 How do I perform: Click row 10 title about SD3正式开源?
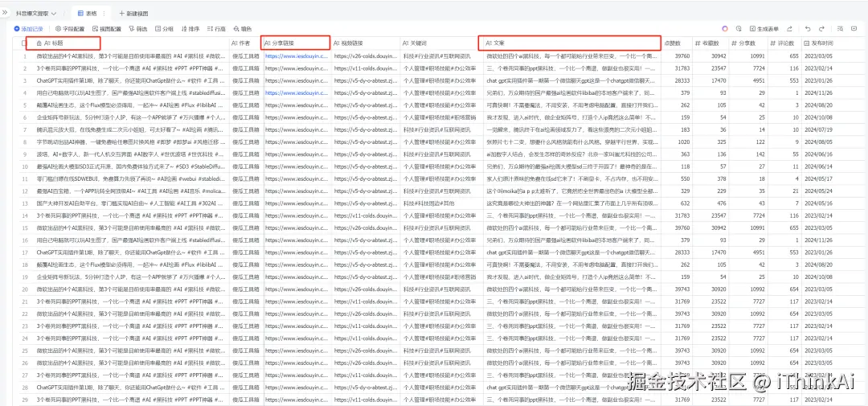coord(130,166)
